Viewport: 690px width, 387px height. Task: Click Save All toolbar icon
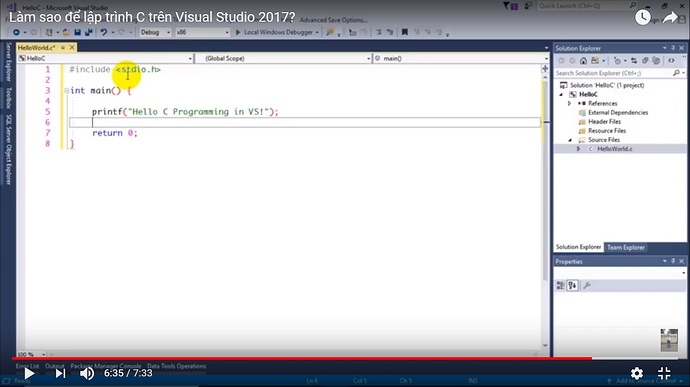pos(88,32)
